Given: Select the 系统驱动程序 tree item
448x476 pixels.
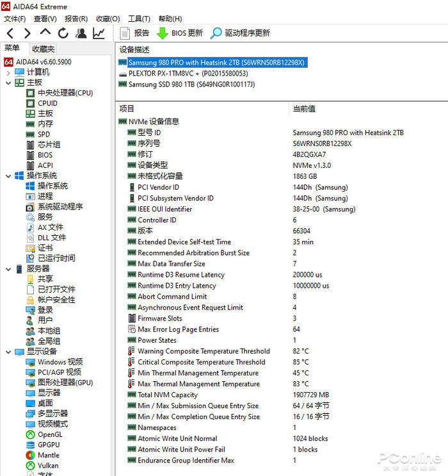Looking at the screenshot, I should (54, 207).
